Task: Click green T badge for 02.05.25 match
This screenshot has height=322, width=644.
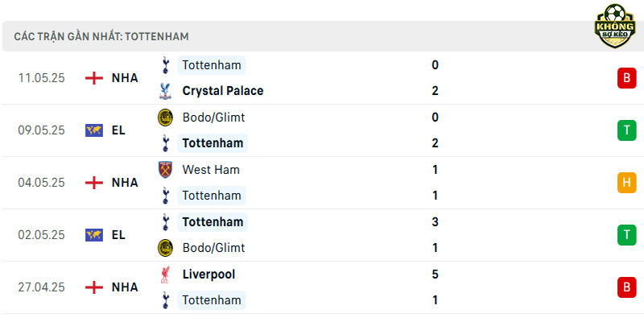Action: [626, 235]
